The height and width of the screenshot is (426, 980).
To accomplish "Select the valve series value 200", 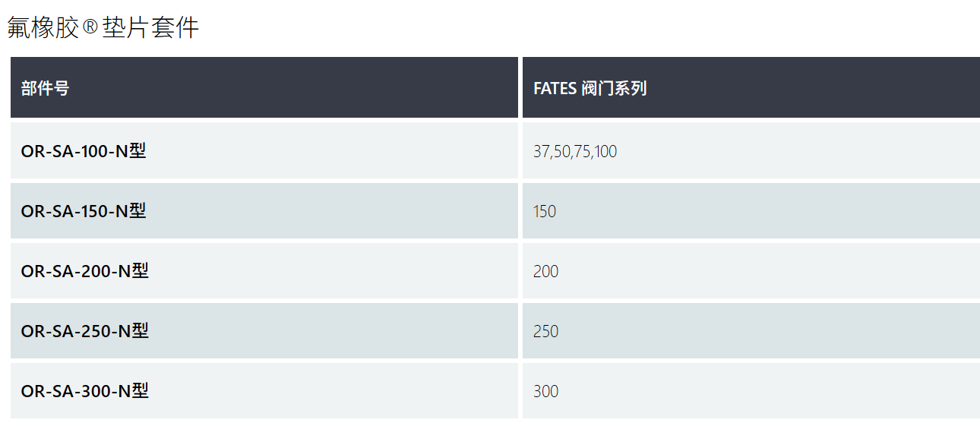I will tap(545, 271).
